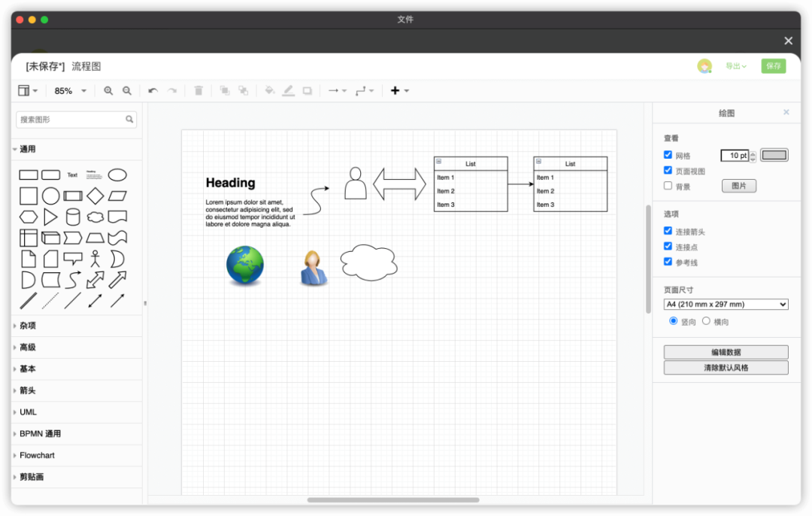
Task: Expand the 基本 shapes section
Action: (x=77, y=369)
